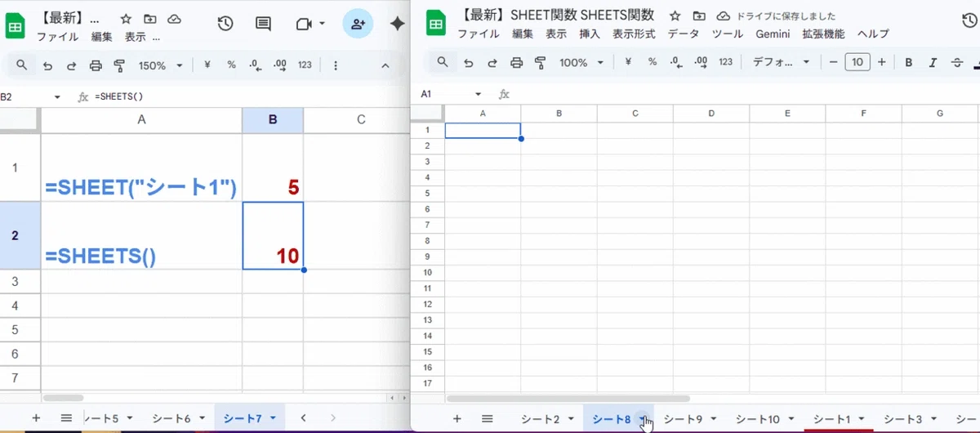
Task: Star the right window document
Action: pyautogui.click(x=675, y=16)
